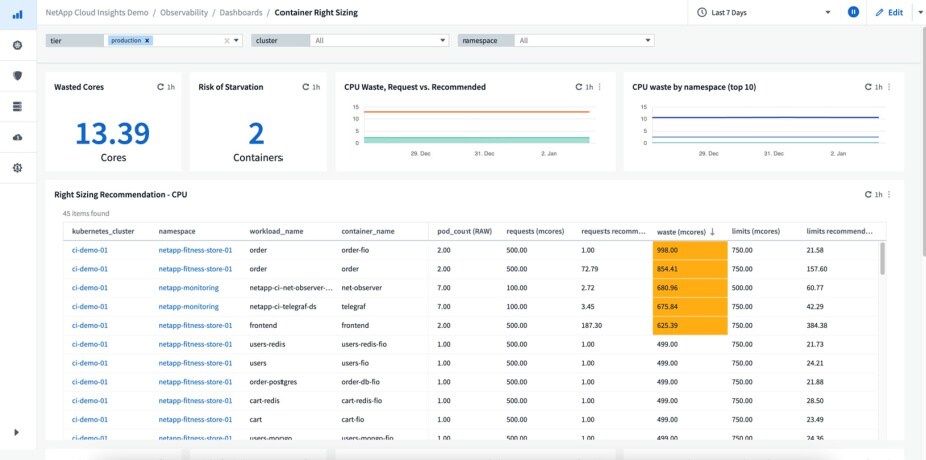Click refresh icon on Risk of Starvation widget
Viewport: 926px width, 460px height.
coord(306,87)
